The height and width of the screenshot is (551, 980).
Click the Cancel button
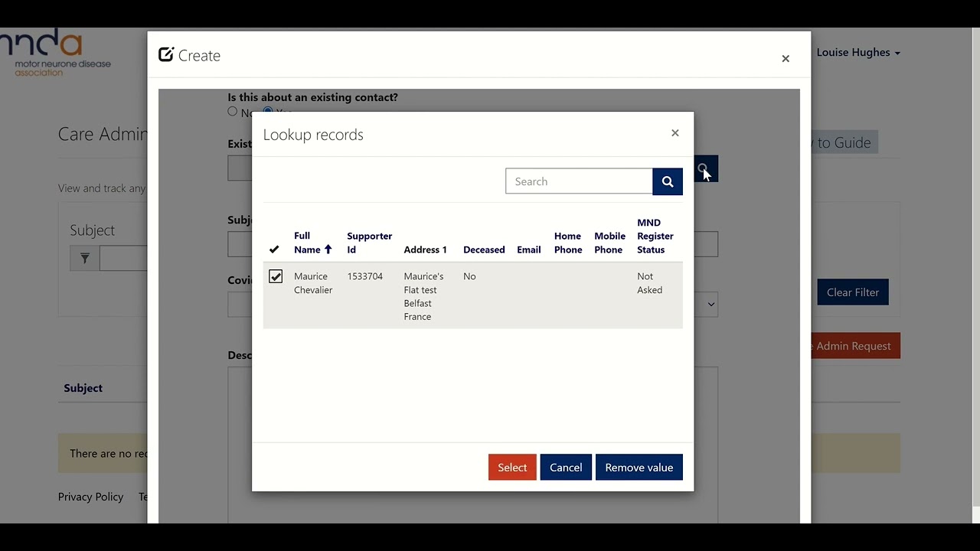tap(566, 468)
